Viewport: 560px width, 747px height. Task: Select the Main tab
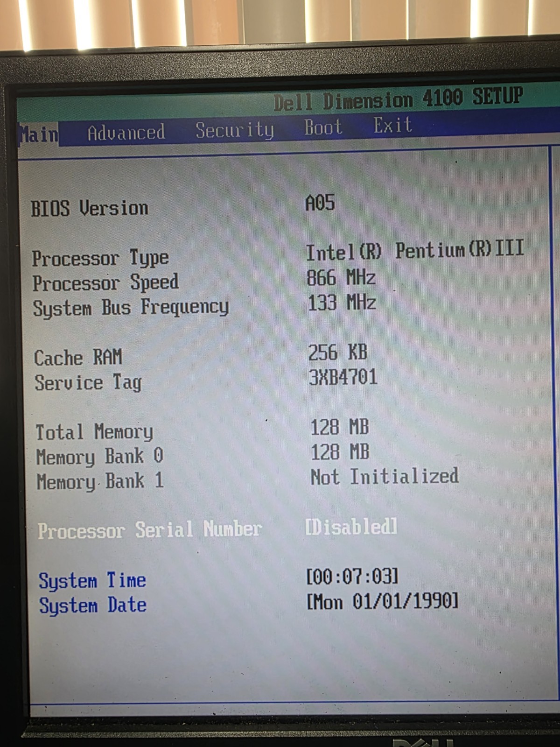point(39,134)
